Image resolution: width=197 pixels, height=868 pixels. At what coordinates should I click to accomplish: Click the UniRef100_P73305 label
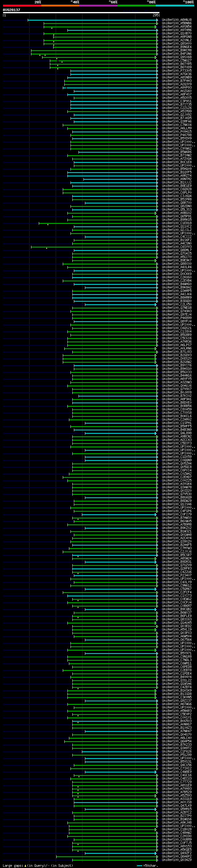[177, 71]
